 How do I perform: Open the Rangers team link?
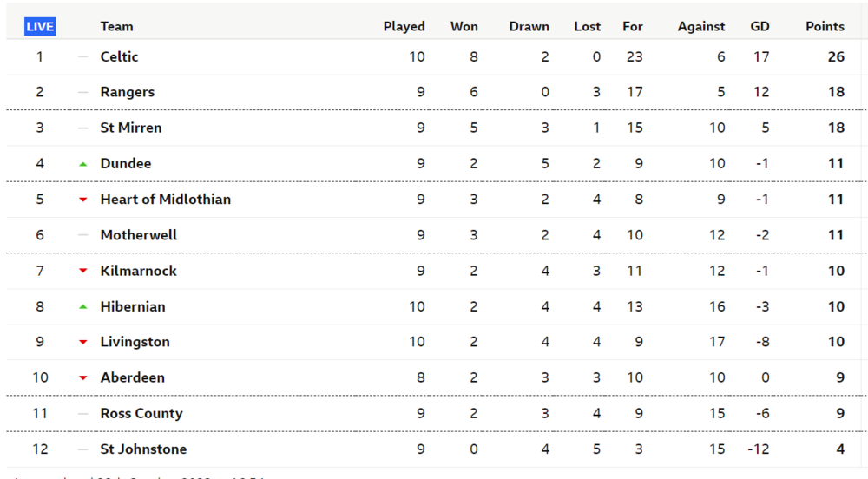pyautogui.click(x=128, y=92)
